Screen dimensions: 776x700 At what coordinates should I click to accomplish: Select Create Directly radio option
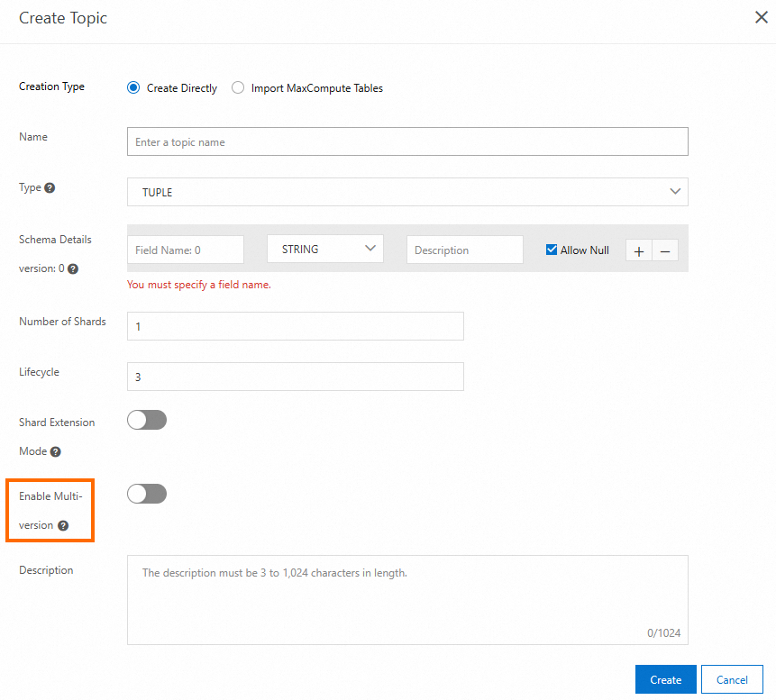[134, 88]
